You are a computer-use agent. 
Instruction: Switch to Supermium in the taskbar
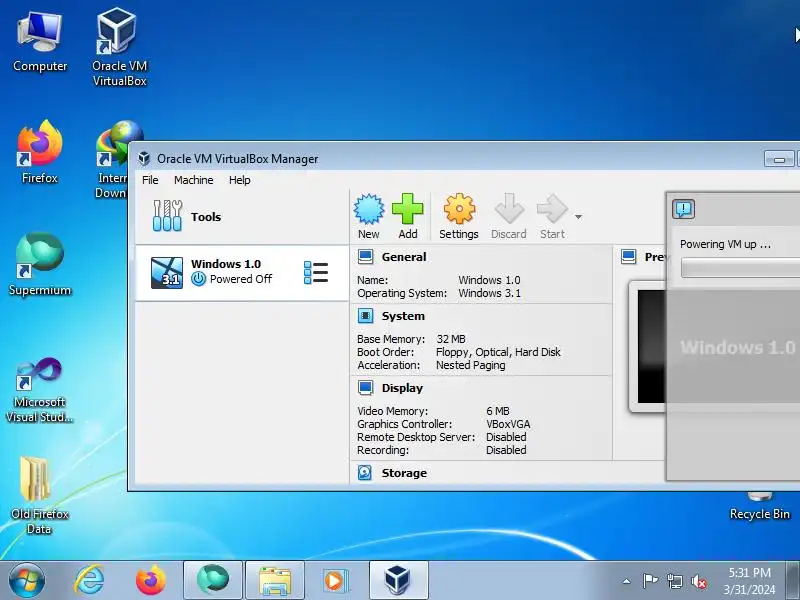pyautogui.click(x=213, y=580)
